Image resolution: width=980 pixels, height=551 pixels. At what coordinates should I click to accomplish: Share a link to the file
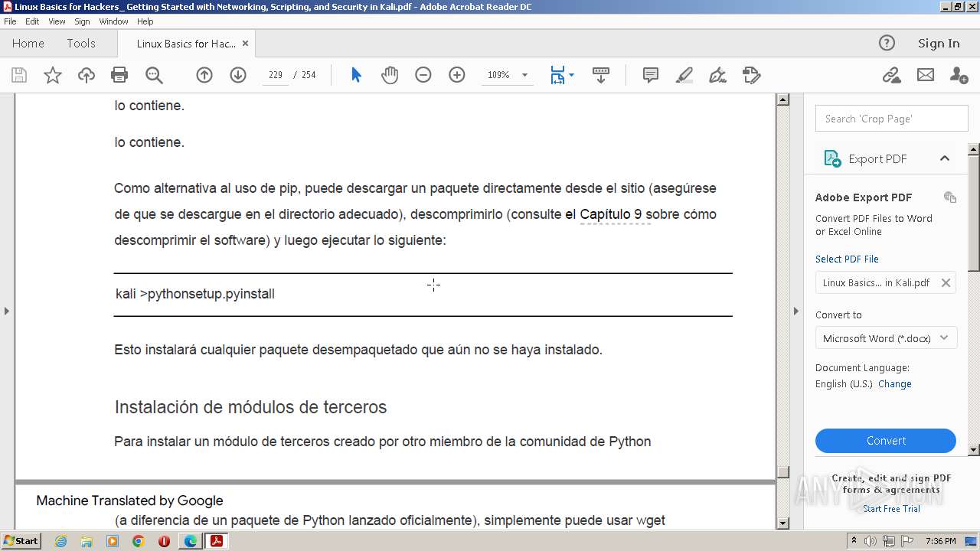(x=891, y=75)
